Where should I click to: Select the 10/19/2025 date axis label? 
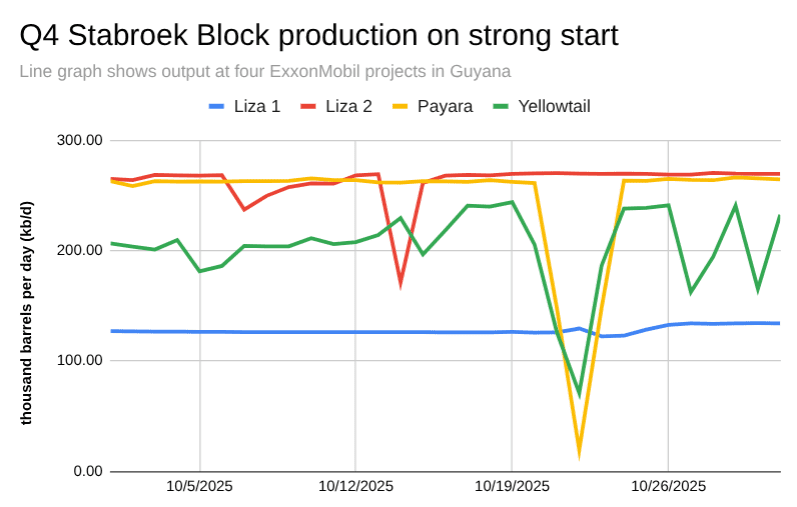[x=512, y=487]
